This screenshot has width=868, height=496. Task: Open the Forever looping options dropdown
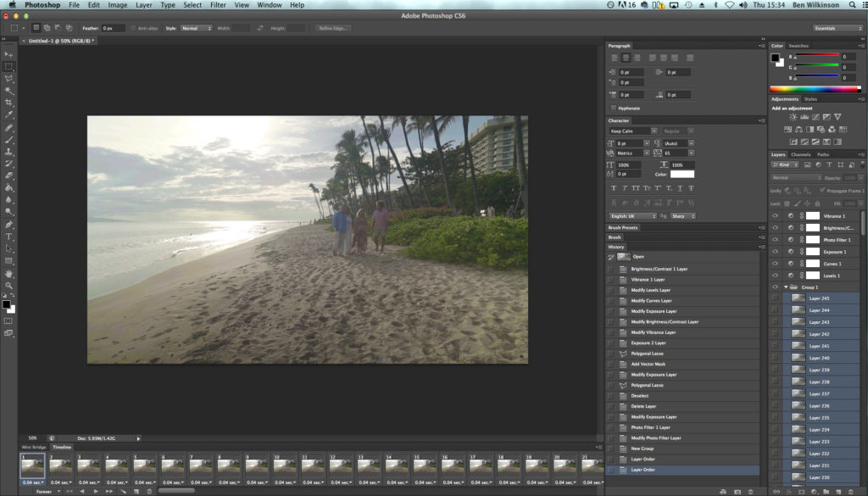(44, 491)
